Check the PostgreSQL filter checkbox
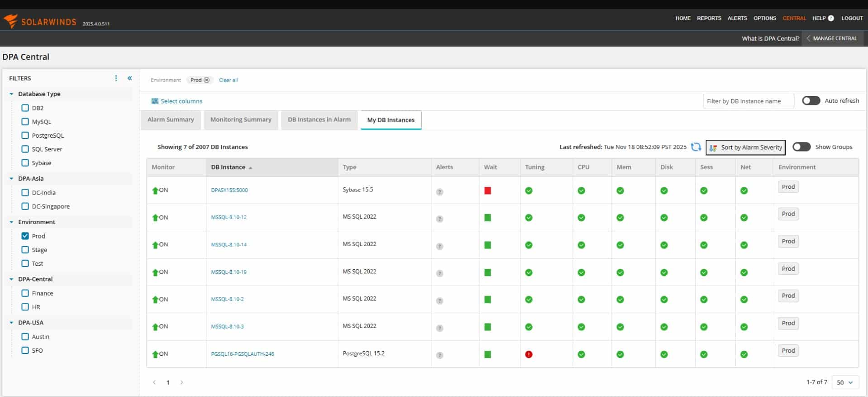Screen dimensions: 868x397 25,135
